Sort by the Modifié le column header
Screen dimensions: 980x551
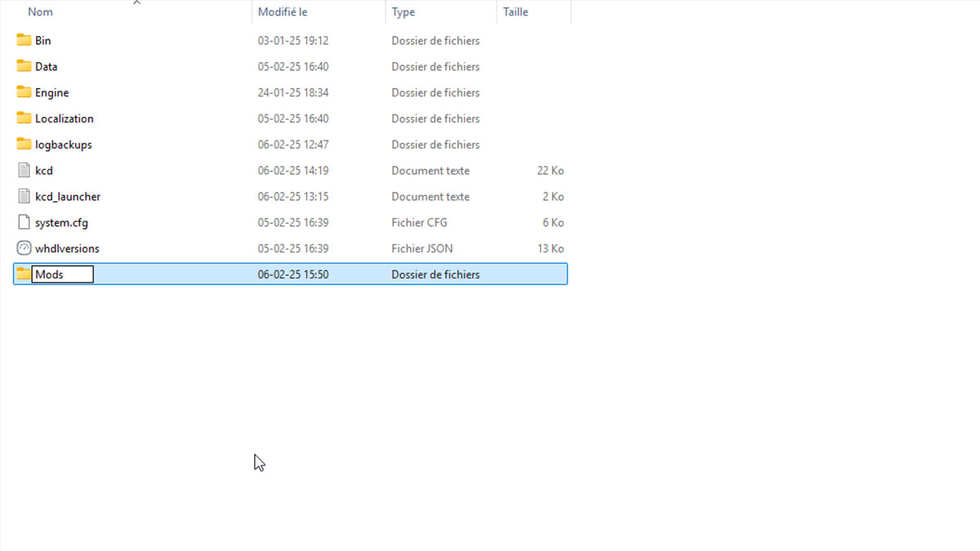283,12
